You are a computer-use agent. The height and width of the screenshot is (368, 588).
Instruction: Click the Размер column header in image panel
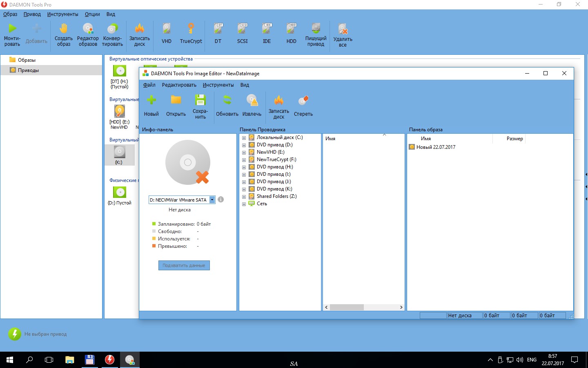[514, 139]
